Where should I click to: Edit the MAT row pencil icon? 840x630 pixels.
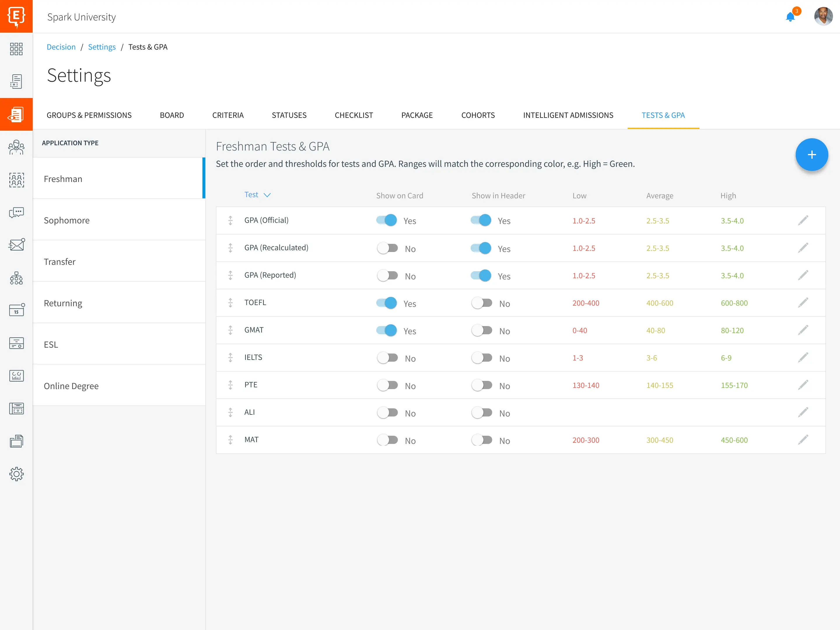tap(803, 440)
